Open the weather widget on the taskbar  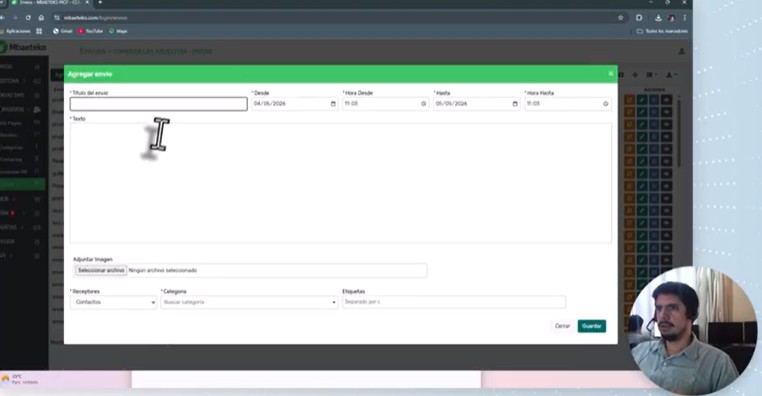19,379
